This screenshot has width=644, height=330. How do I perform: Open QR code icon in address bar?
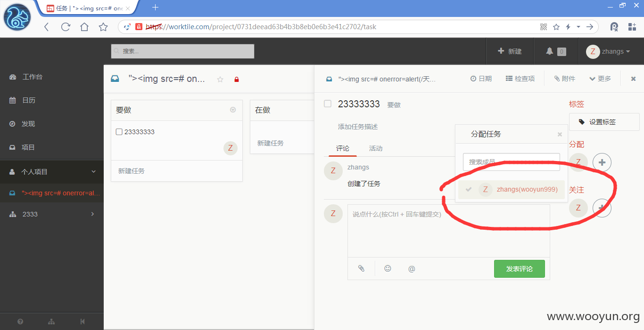pyautogui.click(x=544, y=27)
